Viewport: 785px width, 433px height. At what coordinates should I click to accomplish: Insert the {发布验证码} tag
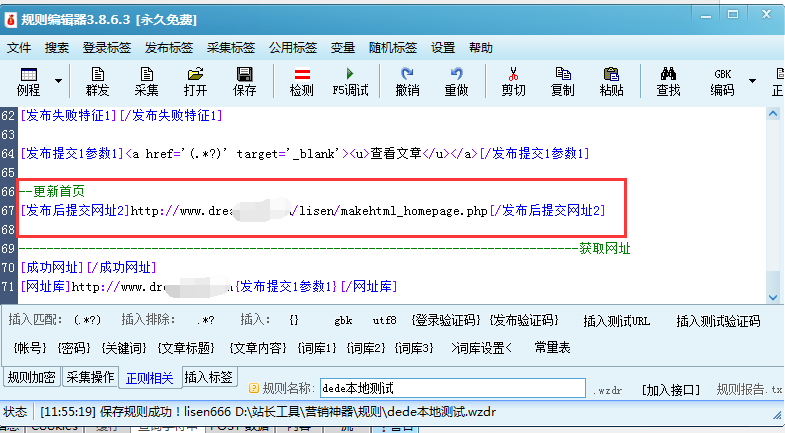(524, 320)
